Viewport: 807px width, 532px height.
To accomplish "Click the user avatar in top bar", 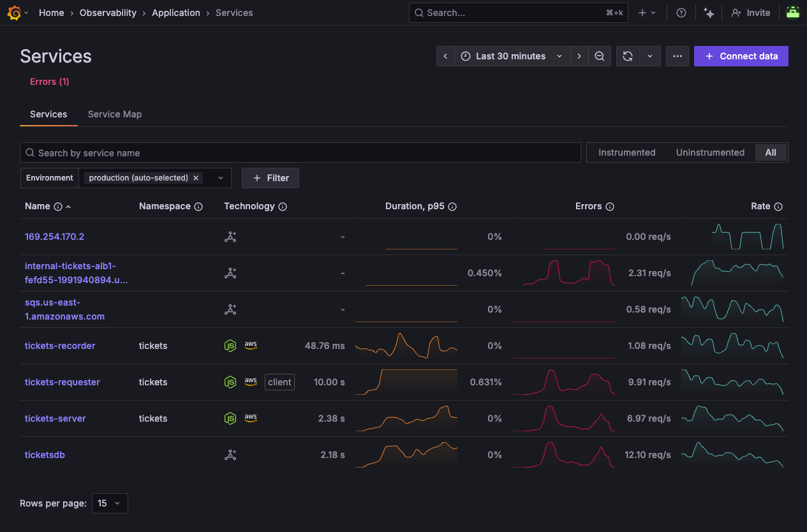I will tap(793, 13).
